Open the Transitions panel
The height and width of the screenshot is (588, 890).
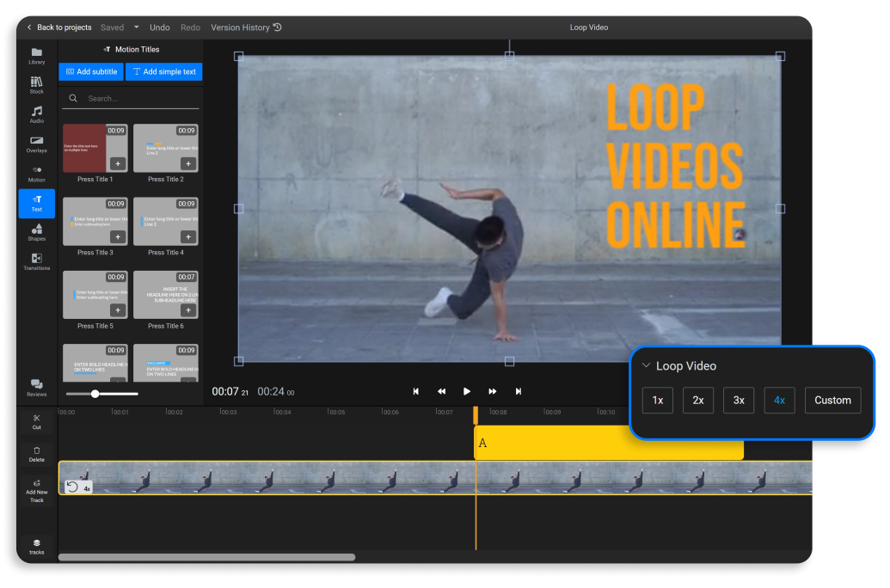click(x=35, y=262)
